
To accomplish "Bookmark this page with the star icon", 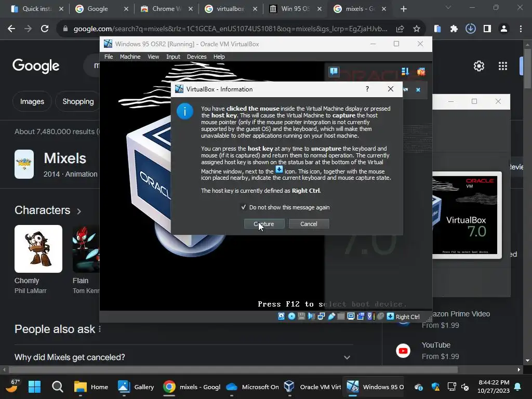I will coord(417,29).
